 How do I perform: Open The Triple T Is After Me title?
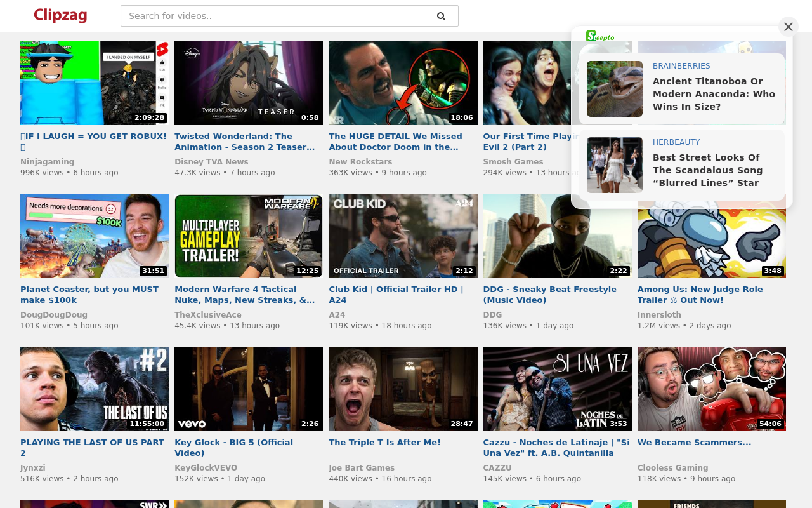point(384,443)
